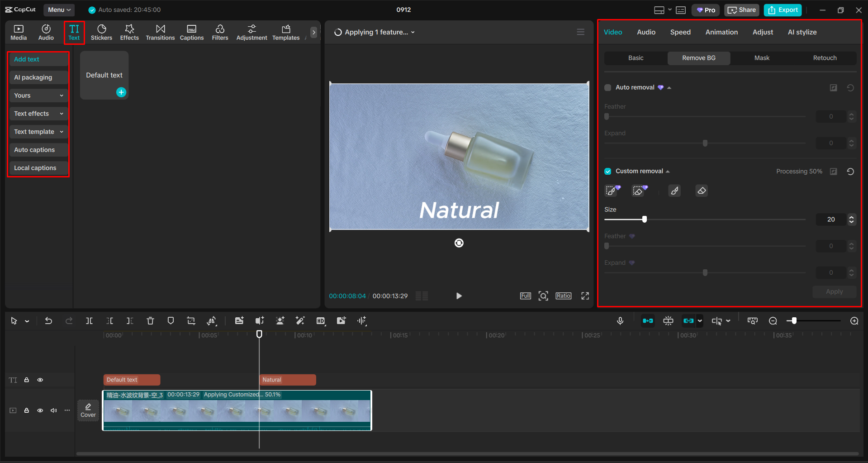868x463 pixels.
Task: Open the Animation tab
Action: [x=721, y=32]
